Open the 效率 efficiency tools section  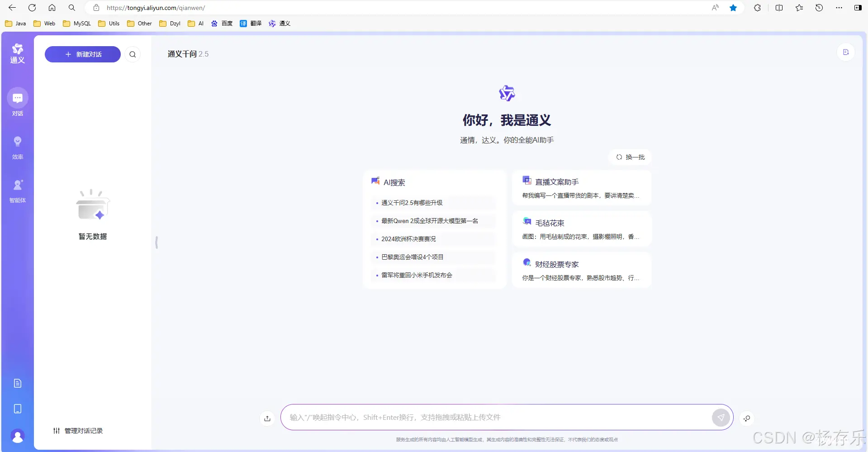click(18, 147)
